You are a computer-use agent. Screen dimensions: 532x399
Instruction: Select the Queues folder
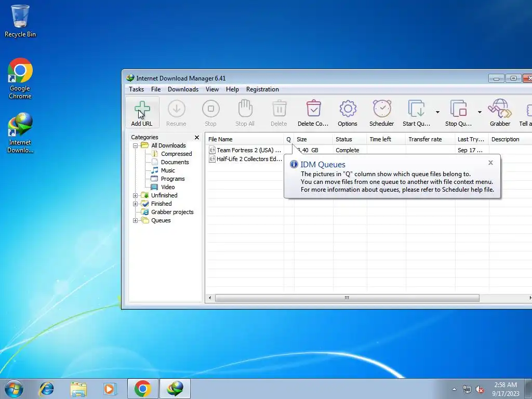pyautogui.click(x=161, y=220)
